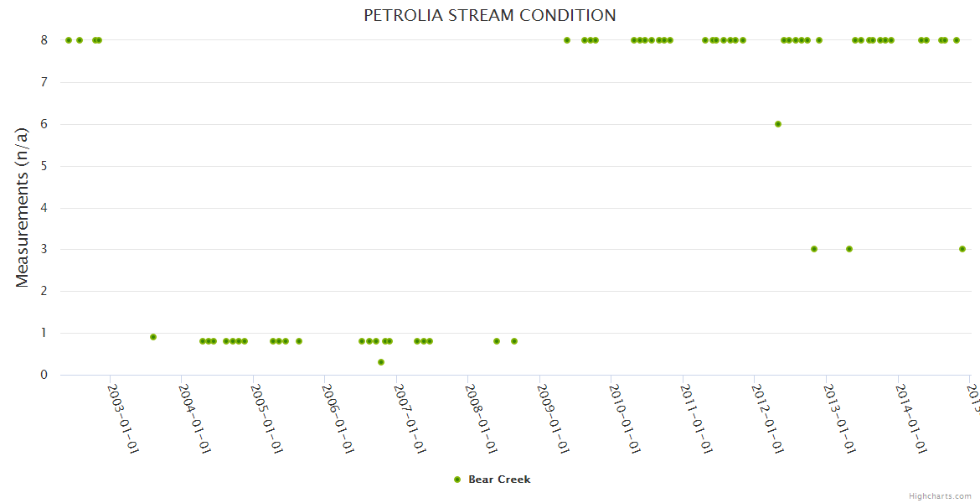Select the first 2009 data point at value 8
Image resolution: width=980 pixels, height=503 pixels.
coord(567,40)
